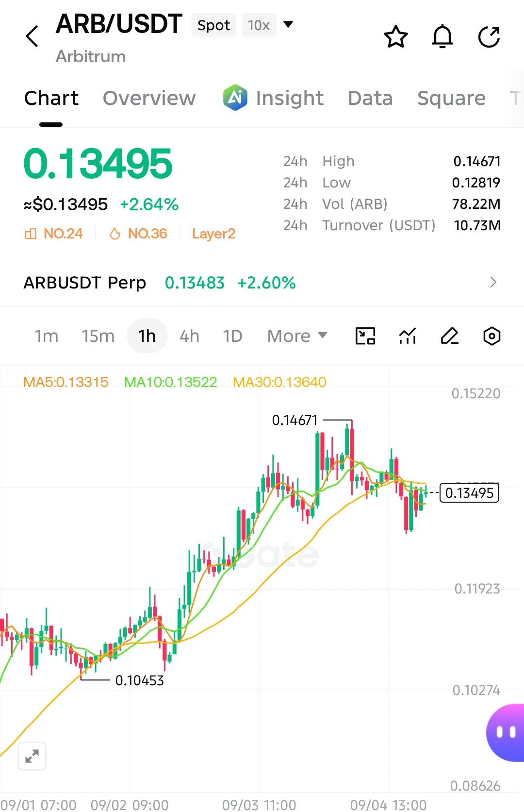Tap the large 0.13495 price
This screenshot has width=524, height=812.
pos(98,164)
